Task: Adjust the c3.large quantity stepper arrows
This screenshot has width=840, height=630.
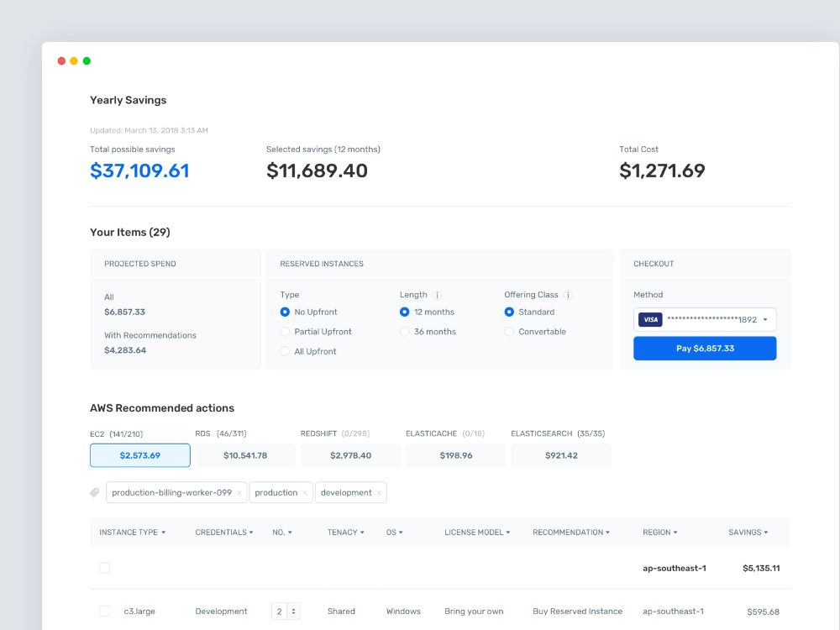Action: pos(293,612)
